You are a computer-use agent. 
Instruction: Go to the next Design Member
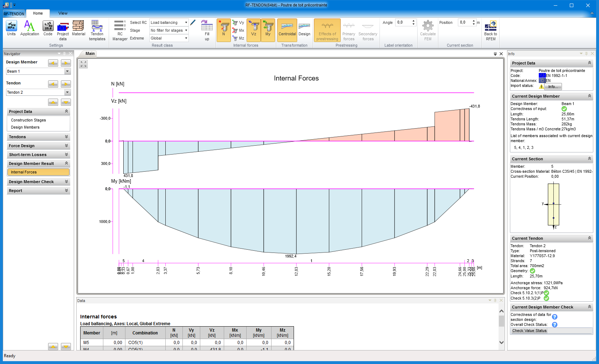pyautogui.click(x=66, y=63)
